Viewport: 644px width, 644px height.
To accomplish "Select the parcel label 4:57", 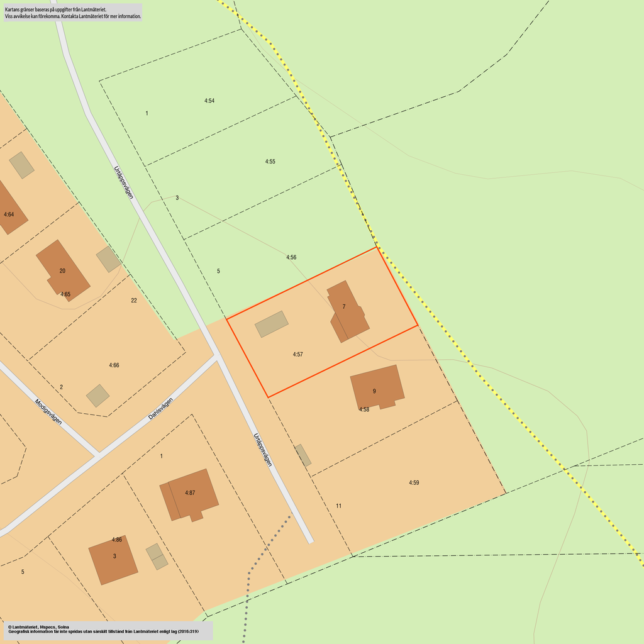I will tap(298, 355).
